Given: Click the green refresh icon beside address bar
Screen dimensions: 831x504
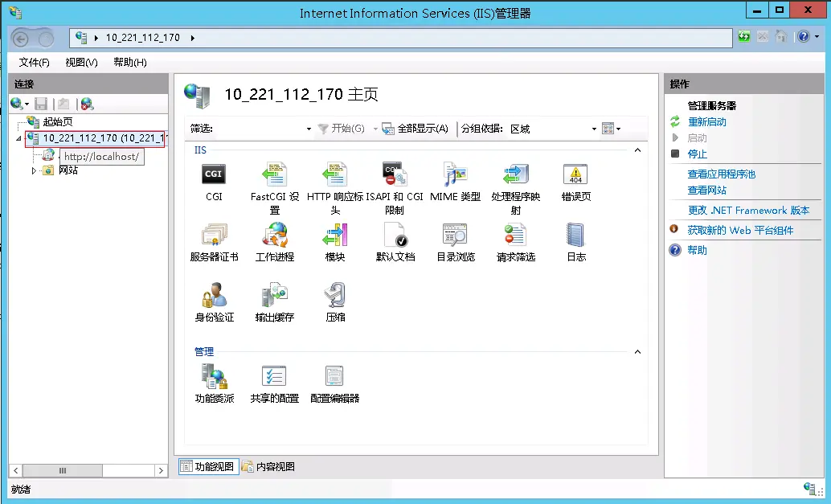Looking at the screenshot, I should point(744,37).
